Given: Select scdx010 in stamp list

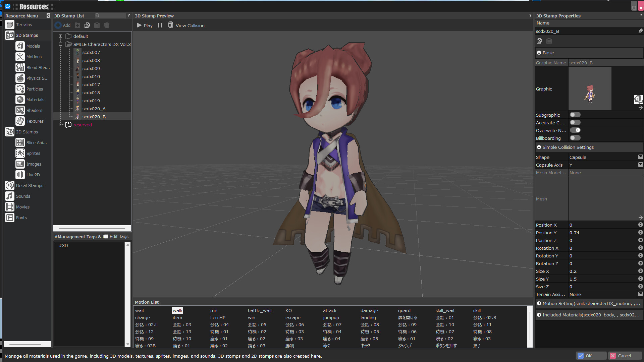Looking at the screenshot, I should [x=91, y=76].
